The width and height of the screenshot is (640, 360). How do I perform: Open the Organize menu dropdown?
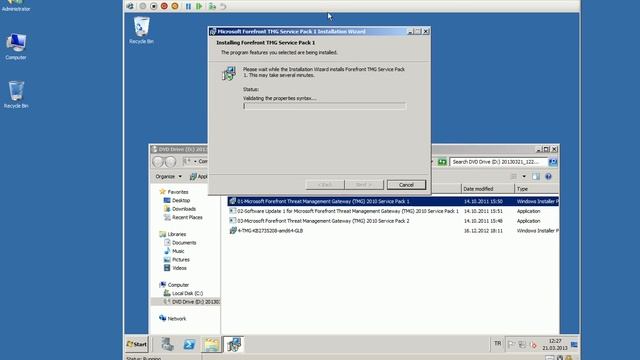point(168,176)
